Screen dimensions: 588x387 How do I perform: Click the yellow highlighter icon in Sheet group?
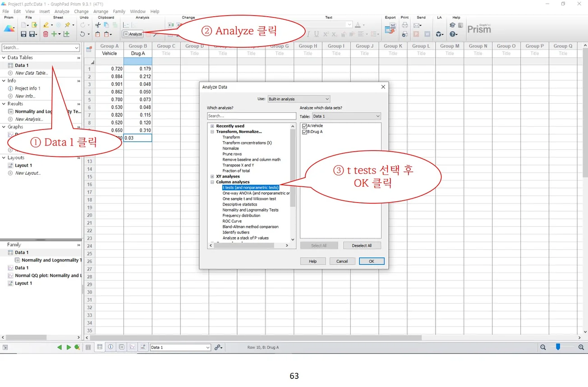click(46, 25)
